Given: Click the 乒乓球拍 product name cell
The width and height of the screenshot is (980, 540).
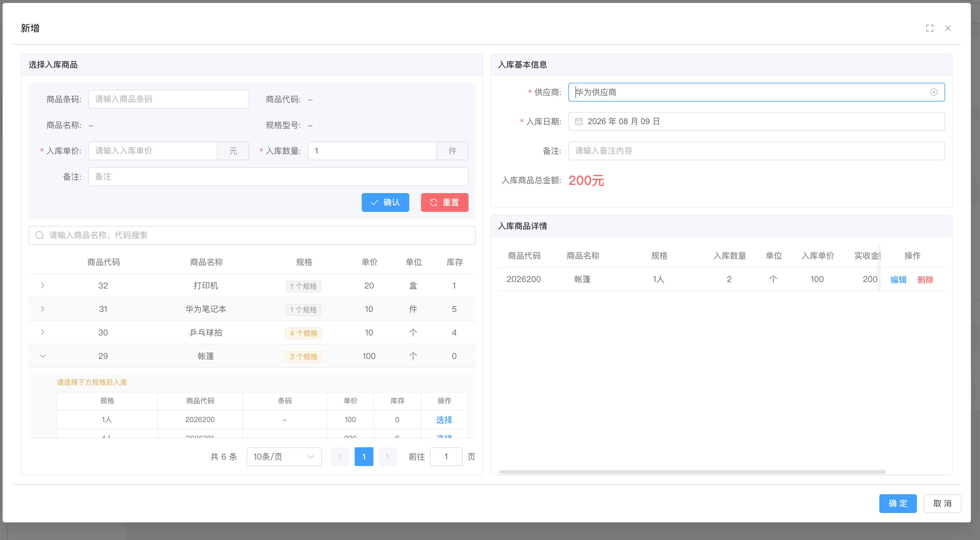Looking at the screenshot, I should [206, 333].
